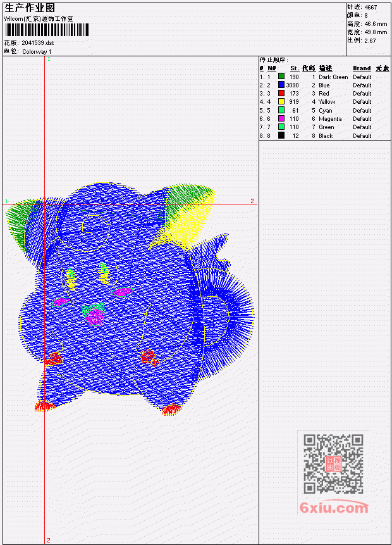Click the Magenta thread color swatch
The image size is (392, 545).
281,118
